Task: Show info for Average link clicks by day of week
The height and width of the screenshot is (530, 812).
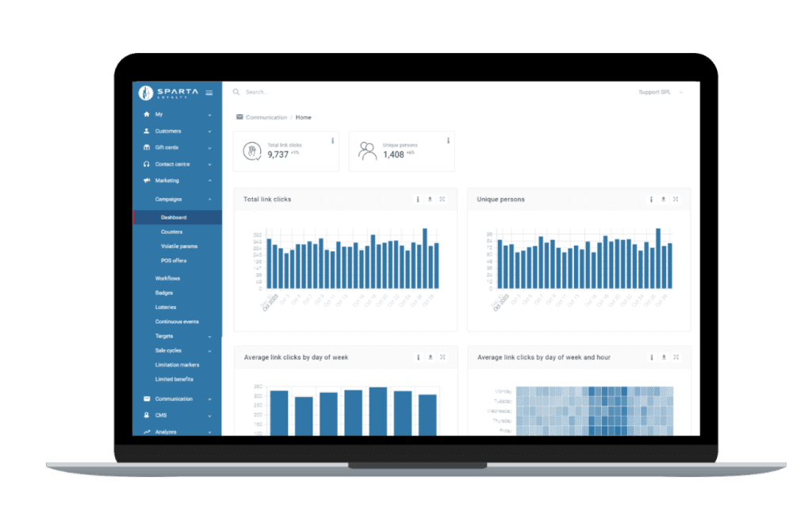Action: [419, 357]
